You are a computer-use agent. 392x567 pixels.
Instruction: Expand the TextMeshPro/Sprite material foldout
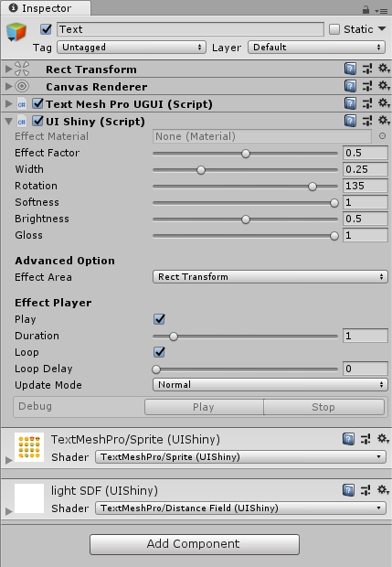pos(8,460)
